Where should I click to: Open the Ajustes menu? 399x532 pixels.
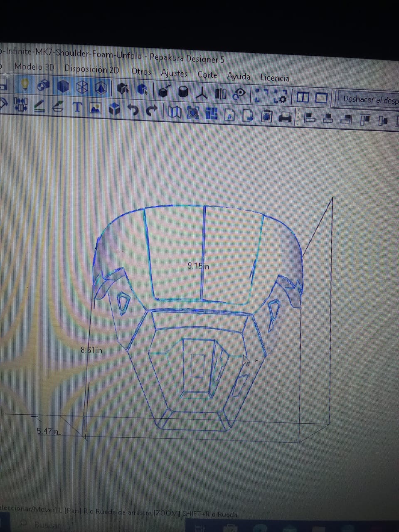[174, 74]
